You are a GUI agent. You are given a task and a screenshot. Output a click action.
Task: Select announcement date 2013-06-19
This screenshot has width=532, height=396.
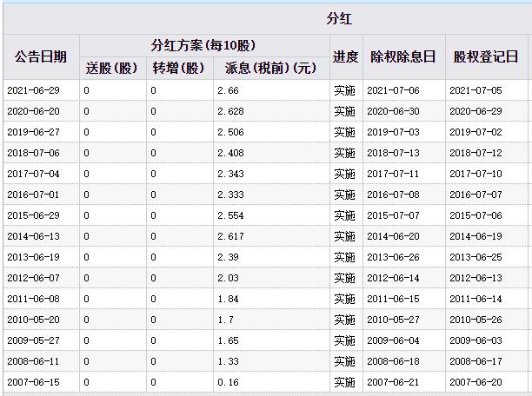(x=33, y=257)
